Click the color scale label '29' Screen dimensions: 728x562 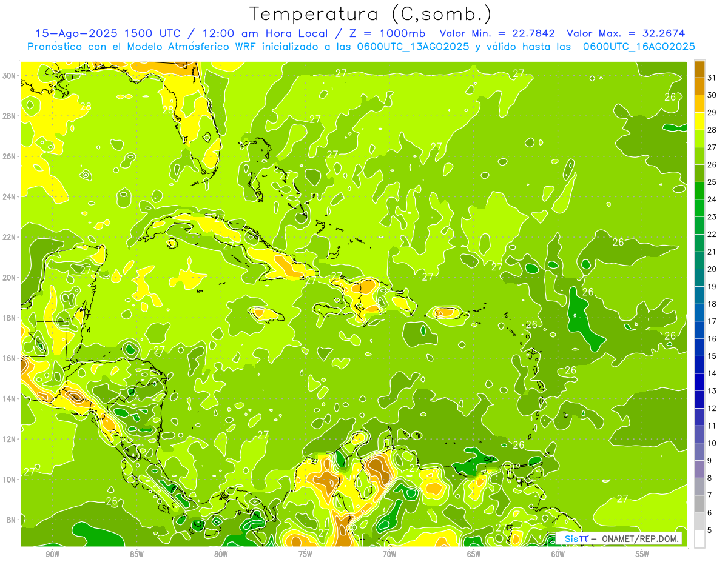[712, 112]
